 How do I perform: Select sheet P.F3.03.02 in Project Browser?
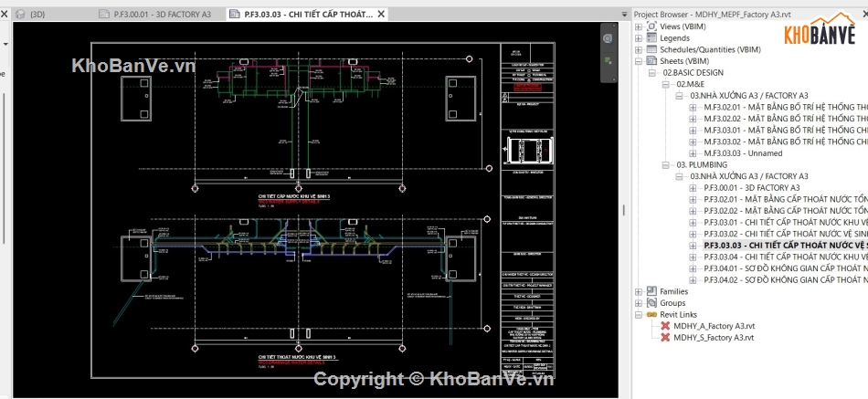tap(785, 234)
